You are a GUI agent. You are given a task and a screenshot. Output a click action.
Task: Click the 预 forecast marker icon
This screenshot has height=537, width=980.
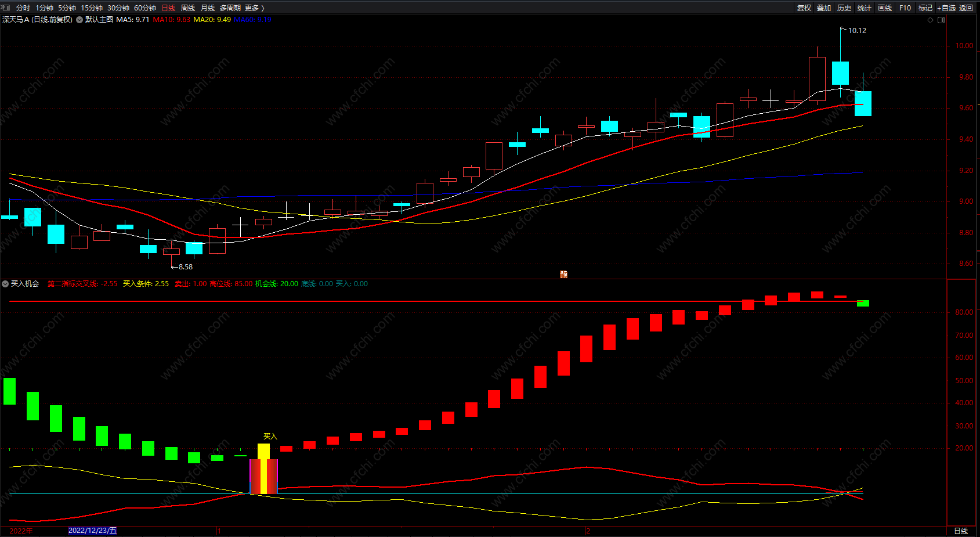(x=563, y=275)
